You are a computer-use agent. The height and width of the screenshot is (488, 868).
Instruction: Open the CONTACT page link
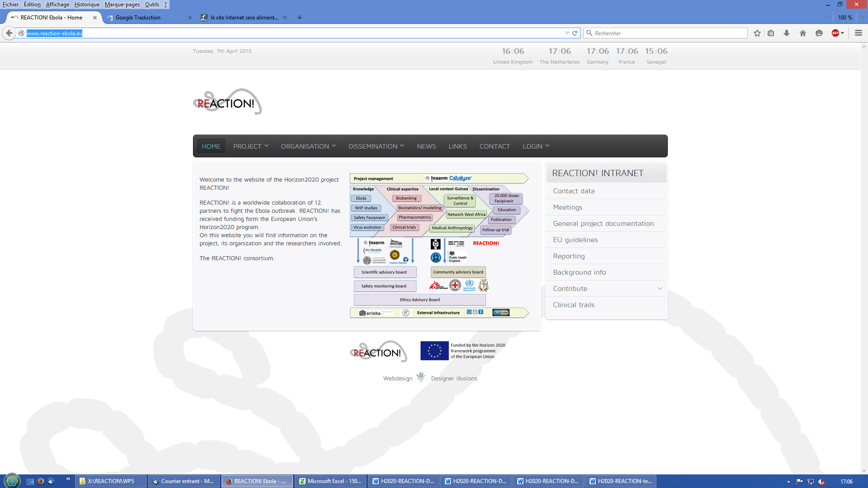point(495,146)
